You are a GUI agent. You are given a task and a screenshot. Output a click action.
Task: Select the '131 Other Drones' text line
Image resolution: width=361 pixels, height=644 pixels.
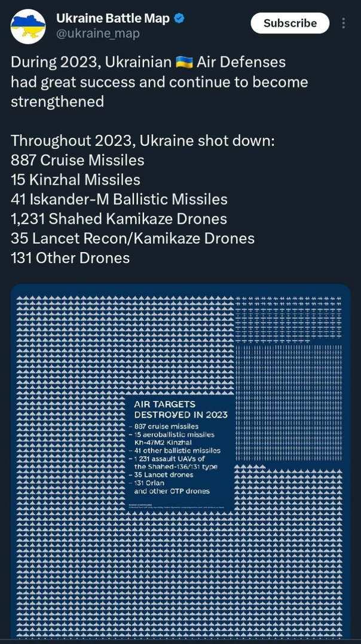coord(71,258)
